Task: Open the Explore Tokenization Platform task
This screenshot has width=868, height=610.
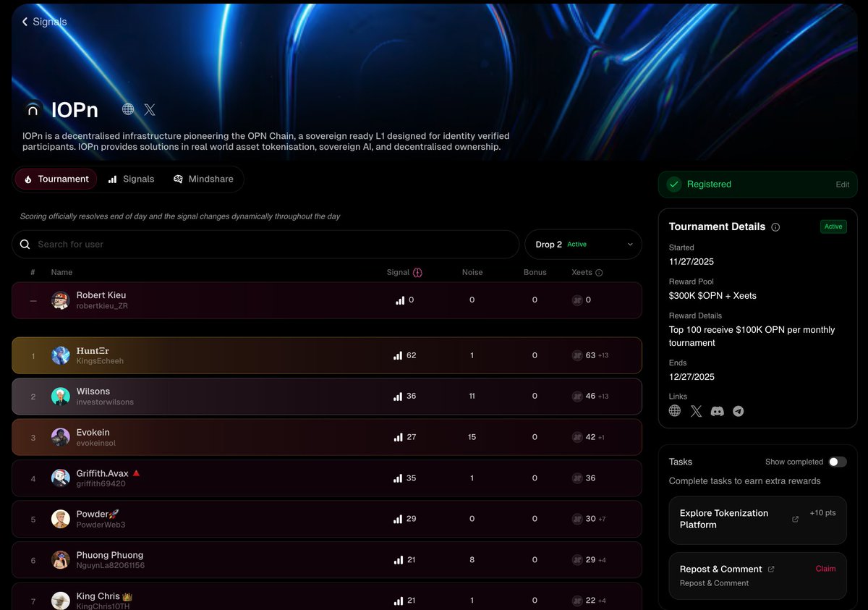Action: [x=757, y=520]
